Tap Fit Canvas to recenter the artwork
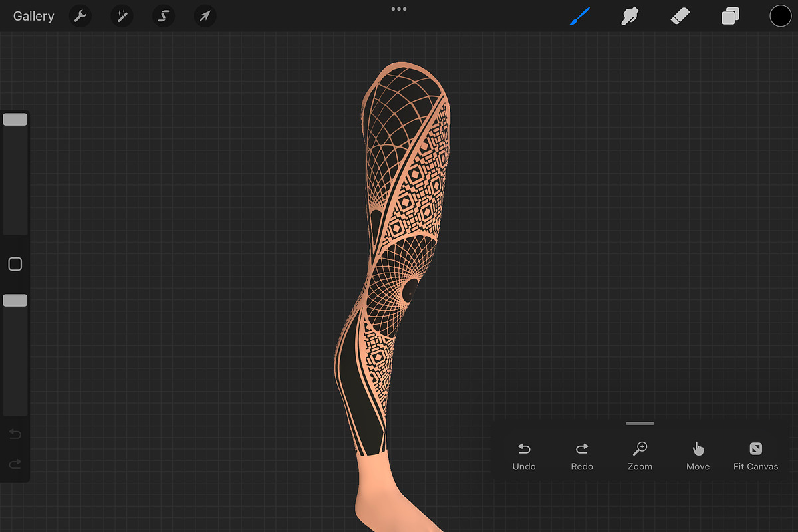798x532 pixels. click(755, 456)
